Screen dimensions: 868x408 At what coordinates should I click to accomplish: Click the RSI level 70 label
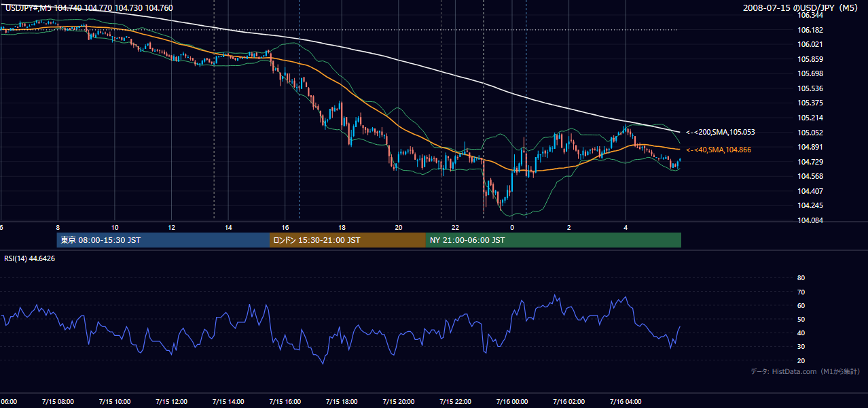click(801, 292)
